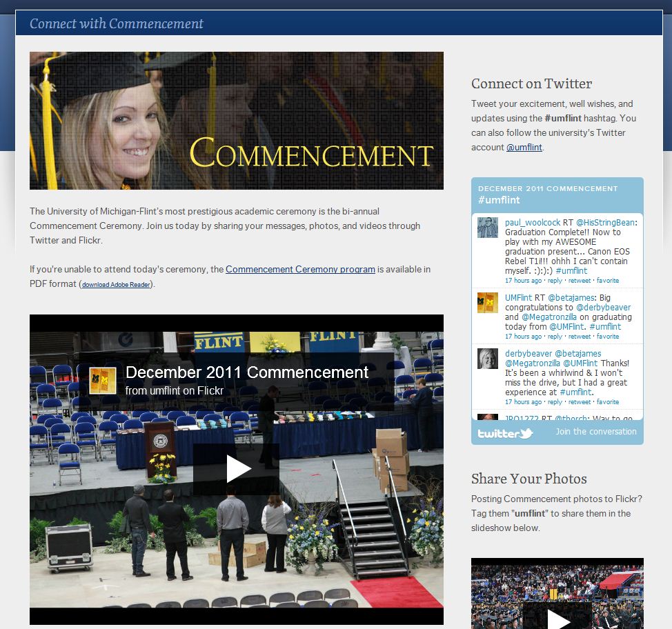Open 'December 2011 Commencement' slideshow title
Screen dimensions: 672x629
point(247,372)
